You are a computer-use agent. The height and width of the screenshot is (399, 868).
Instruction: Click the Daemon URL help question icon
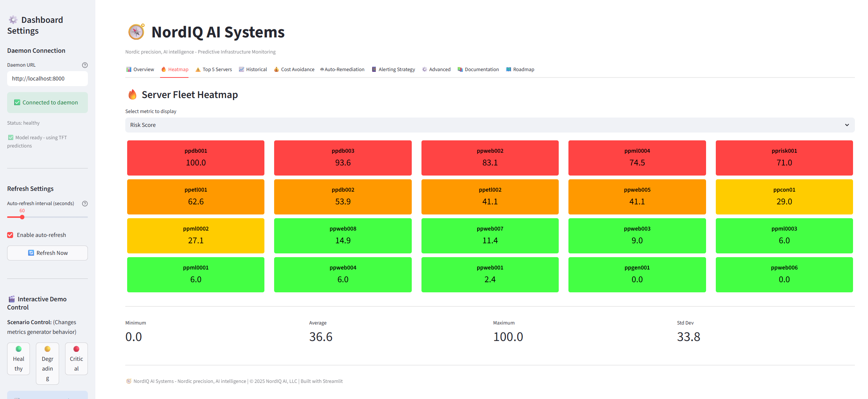pos(85,65)
